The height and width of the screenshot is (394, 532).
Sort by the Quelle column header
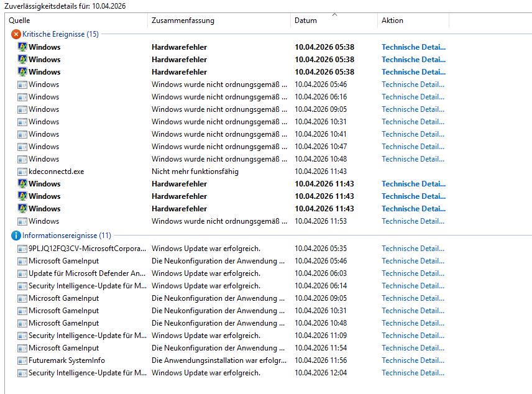pyautogui.click(x=76, y=21)
